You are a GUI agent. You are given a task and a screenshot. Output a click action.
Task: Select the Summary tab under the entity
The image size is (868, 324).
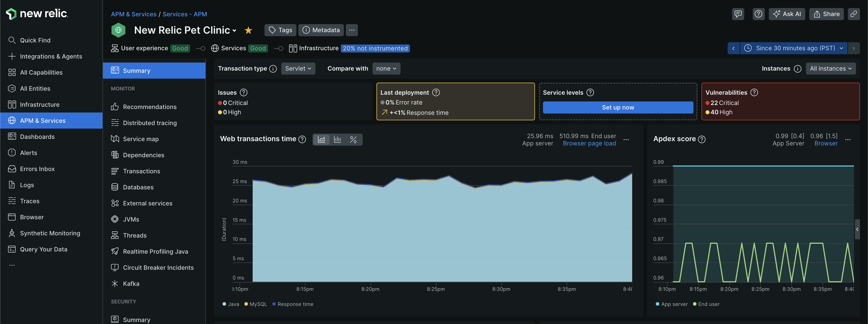(154, 71)
